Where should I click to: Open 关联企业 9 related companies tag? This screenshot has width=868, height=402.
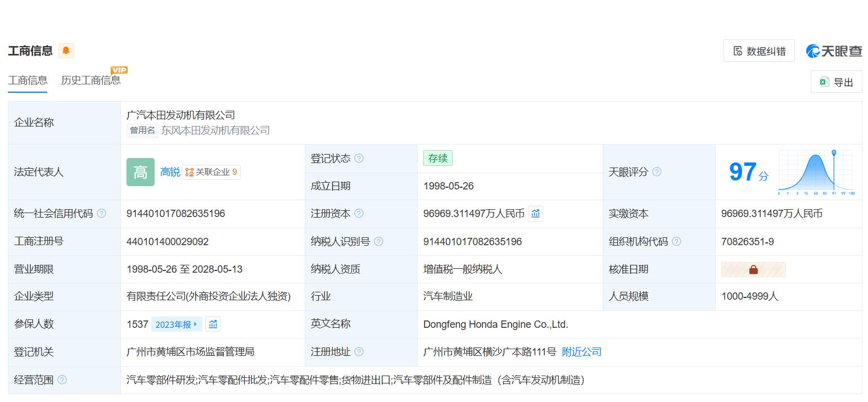[x=211, y=172]
